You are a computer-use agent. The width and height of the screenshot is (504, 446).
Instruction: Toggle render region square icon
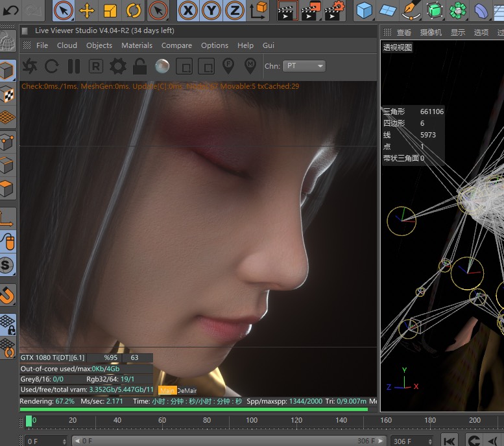(x=184, y=66)
